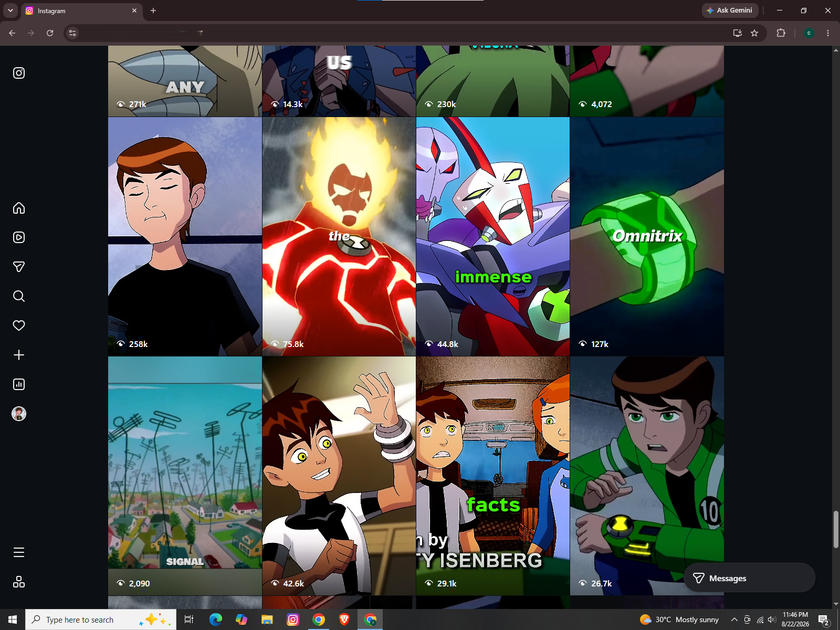Open the reel with 4,072 views
This screenshot has width=840, height=630.
(x=647, y=81)
